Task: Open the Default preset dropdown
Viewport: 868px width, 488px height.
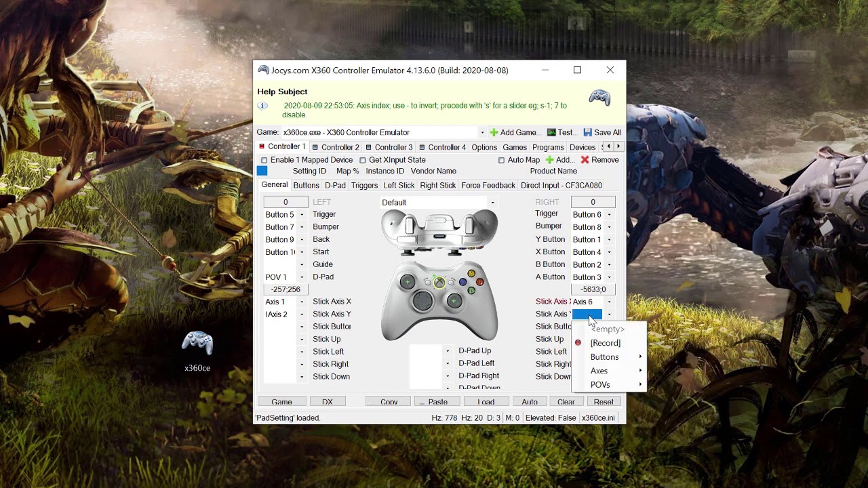Action: coord(492,203)
